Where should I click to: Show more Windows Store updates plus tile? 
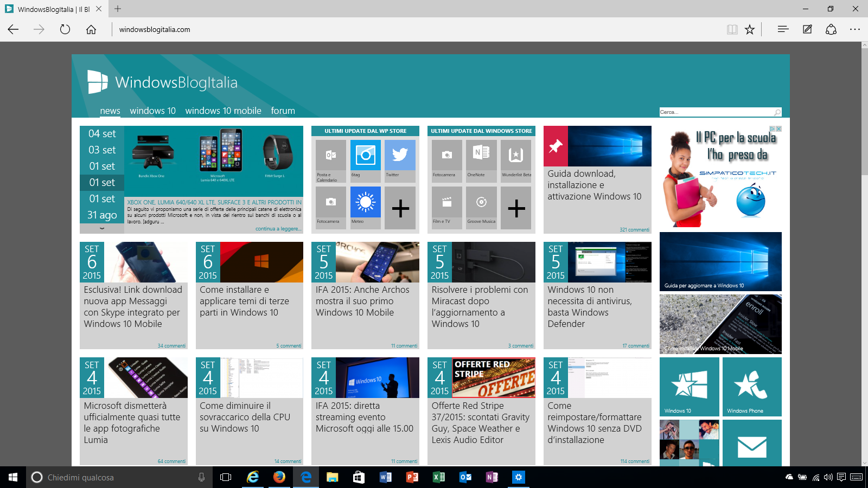click(x=516, y=208)
